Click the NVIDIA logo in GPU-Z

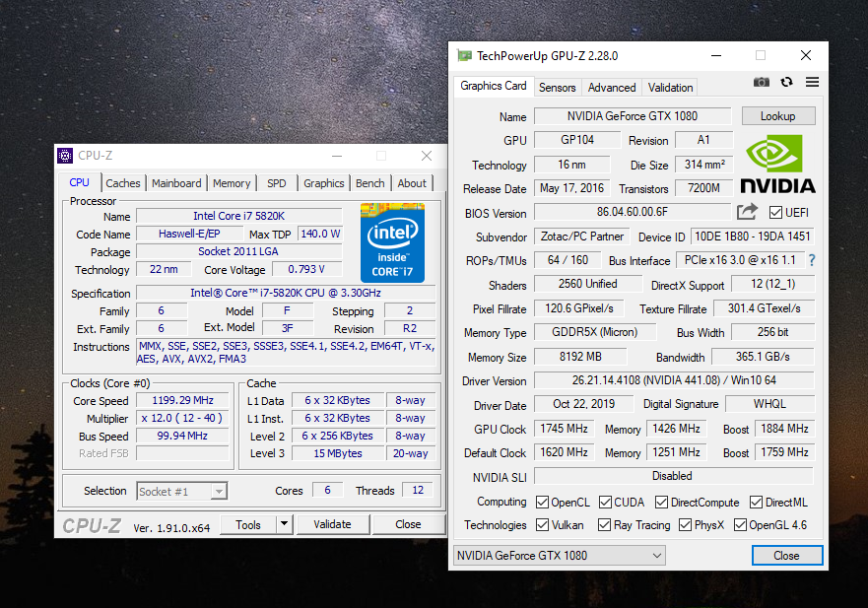pyautogui.click(x=777, y=165)
